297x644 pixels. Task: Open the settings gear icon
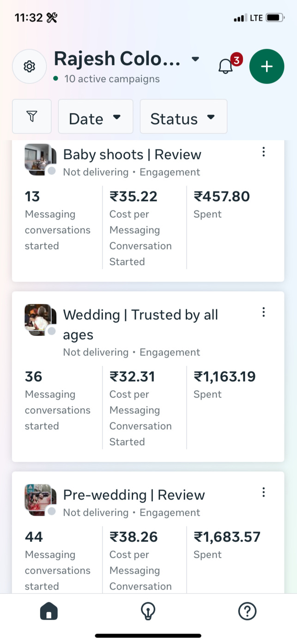[29, 66]
